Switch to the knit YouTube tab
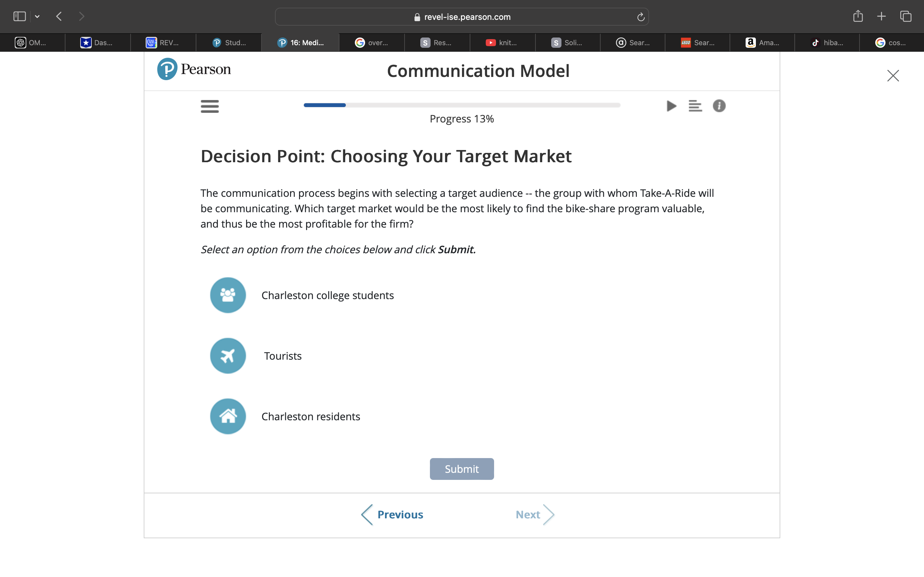Viewport: 924px width, 577px height. click(502, 43)
